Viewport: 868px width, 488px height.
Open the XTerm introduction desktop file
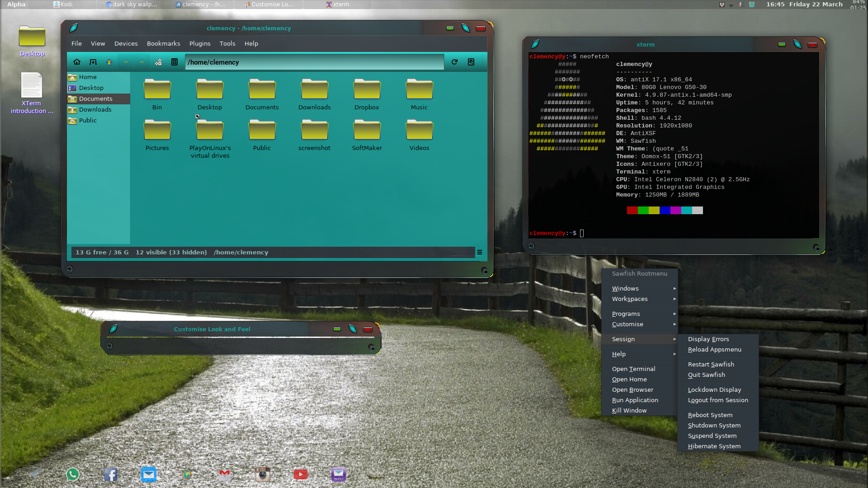(x=32, y=93)
